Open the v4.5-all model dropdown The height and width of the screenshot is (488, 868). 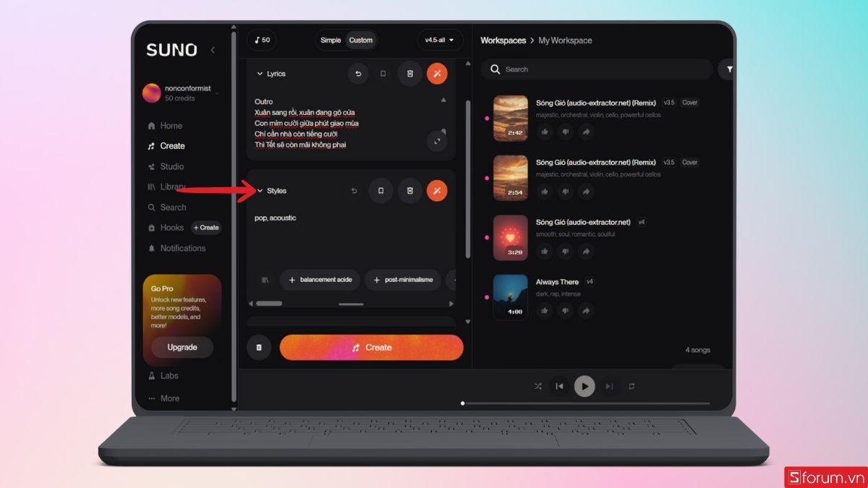pyautogui.click(x=440, y=40)
